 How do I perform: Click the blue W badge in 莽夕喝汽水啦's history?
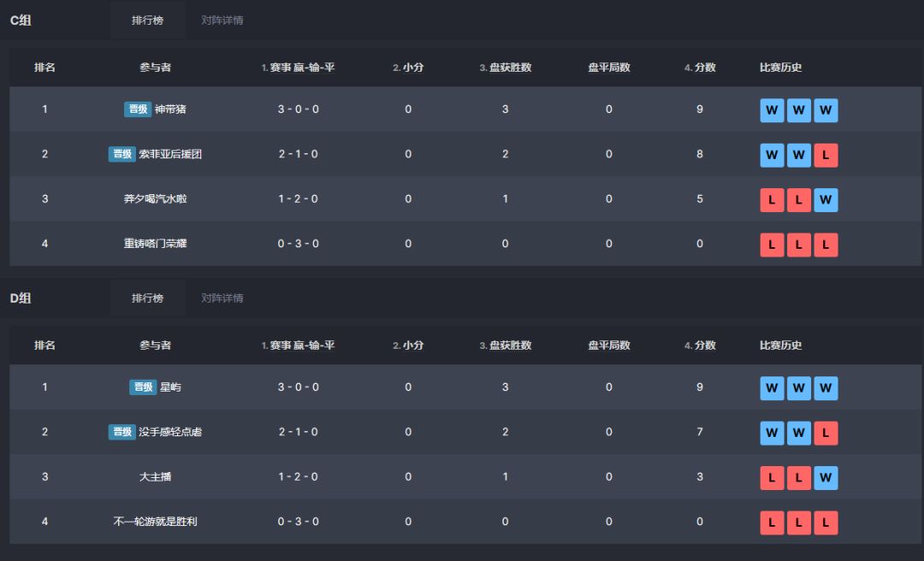coord(826,200)
